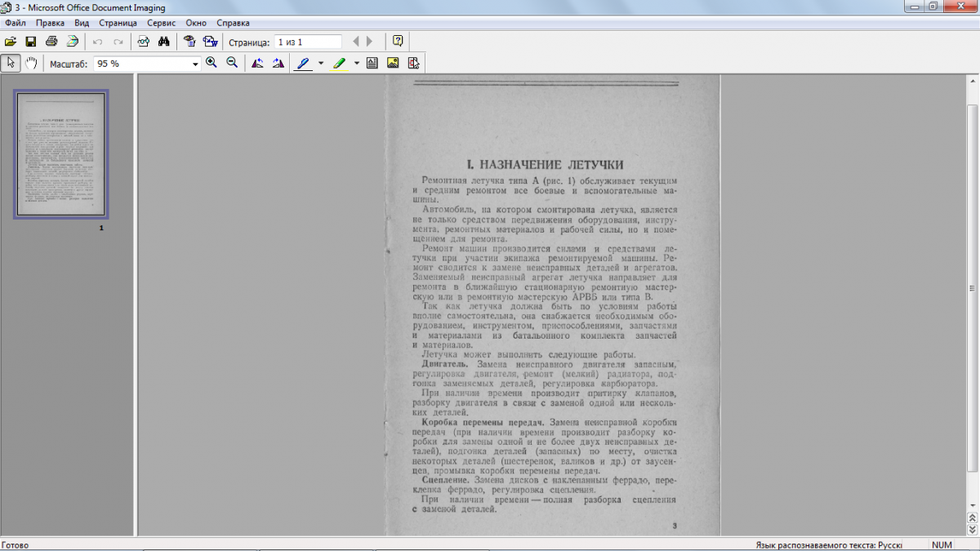Select the page 1 thumbnail

point(61,154)
